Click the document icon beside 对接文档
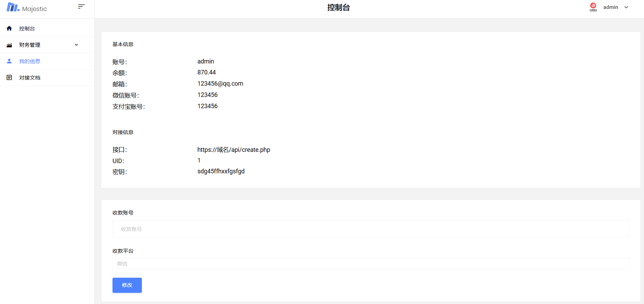 (9, 77)
